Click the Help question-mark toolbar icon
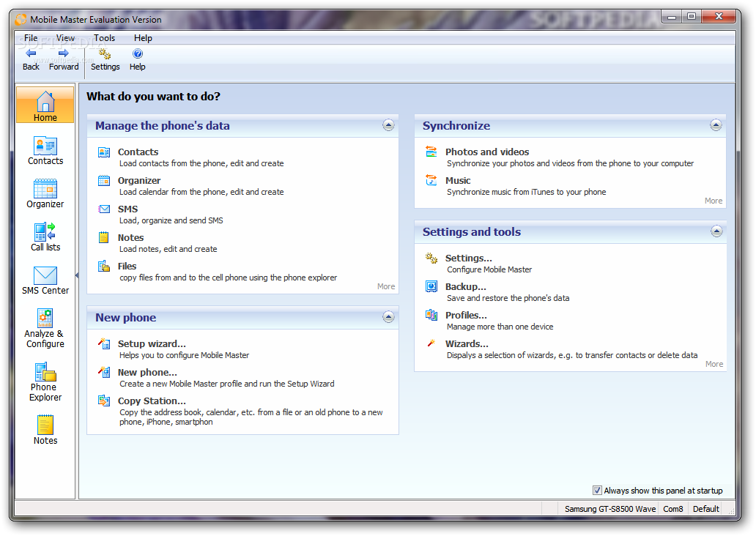Screen dimensions: 756x536 (138, 53)
